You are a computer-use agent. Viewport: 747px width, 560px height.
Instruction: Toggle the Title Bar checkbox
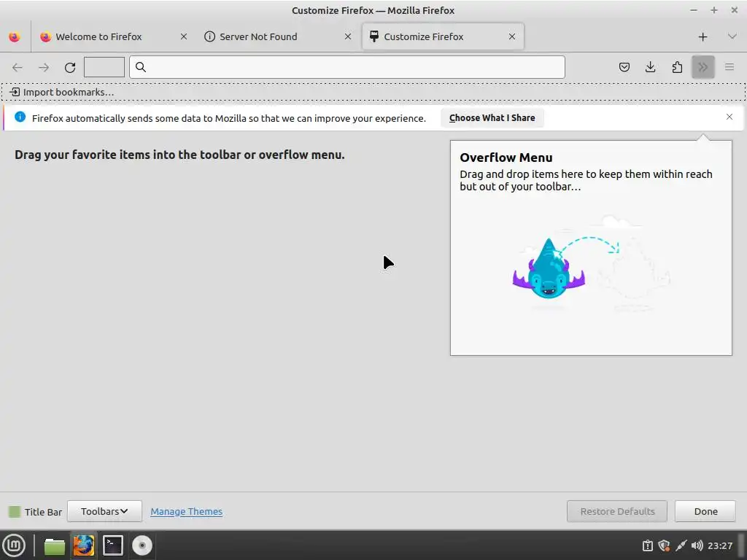point(15,511)
